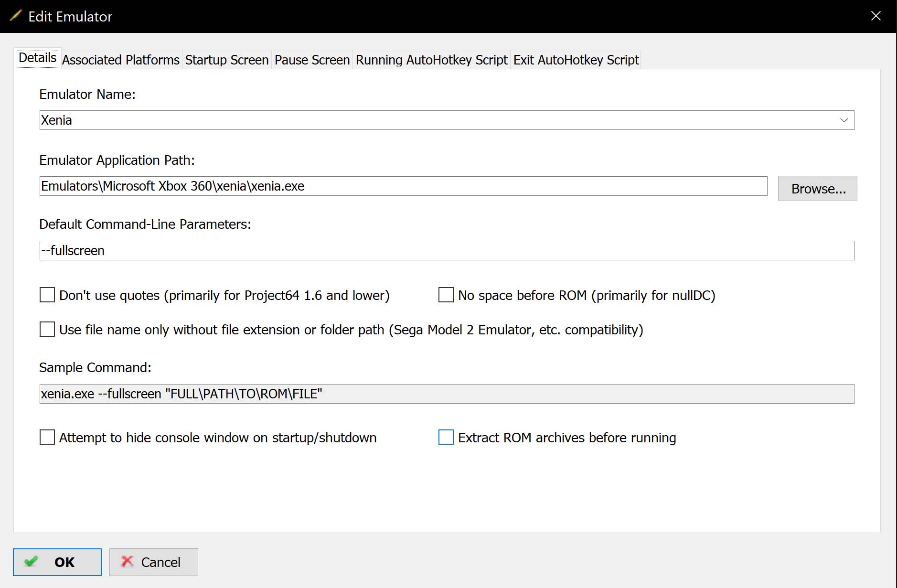Check No space before ROM option
This screenshot has width=897, height=588.
446,295
